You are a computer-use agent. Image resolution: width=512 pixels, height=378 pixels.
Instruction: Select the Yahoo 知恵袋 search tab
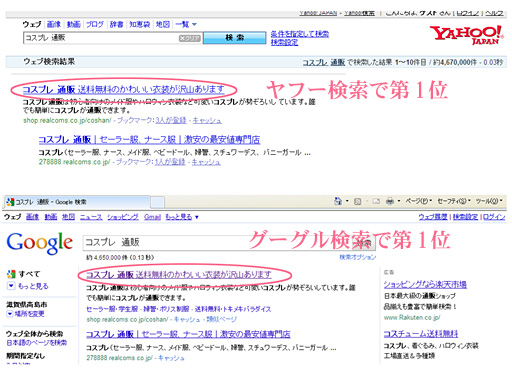(x=140, y=24)
